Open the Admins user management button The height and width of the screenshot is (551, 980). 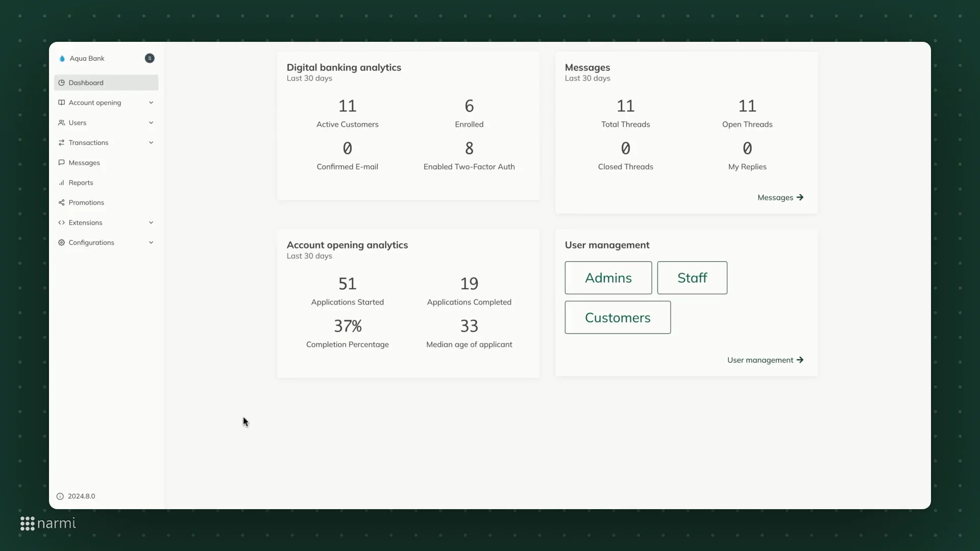(x=608, y=278)
